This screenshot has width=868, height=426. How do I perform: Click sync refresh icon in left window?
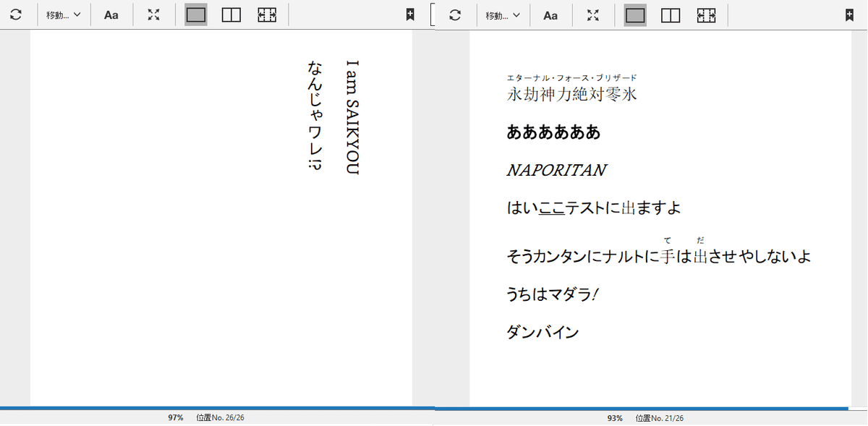(15, 14)
